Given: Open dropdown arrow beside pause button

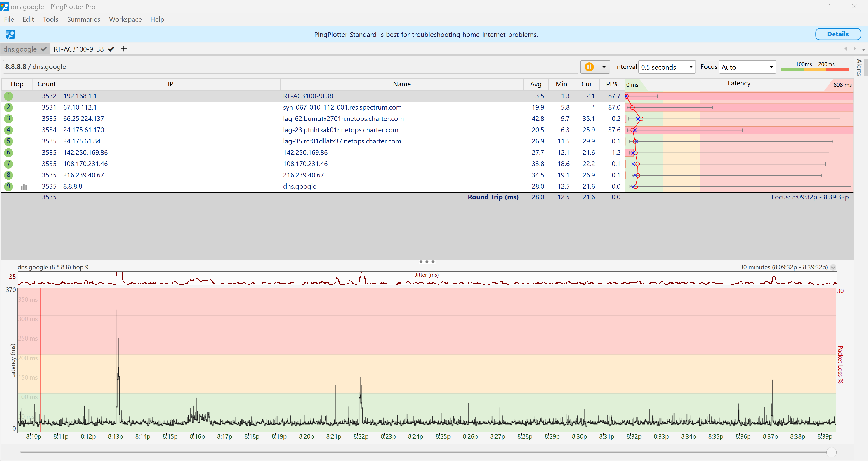Looking at the screenshot, I should point(604,67).
